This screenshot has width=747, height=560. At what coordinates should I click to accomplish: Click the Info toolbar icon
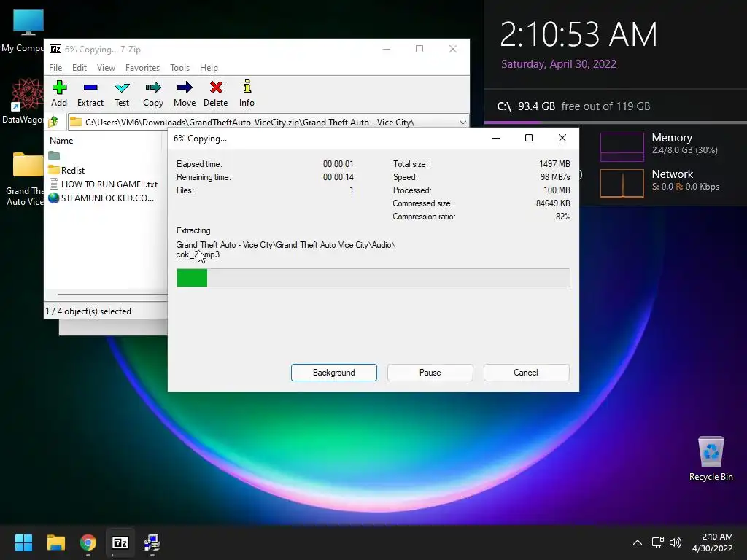(x=247, y=93)
